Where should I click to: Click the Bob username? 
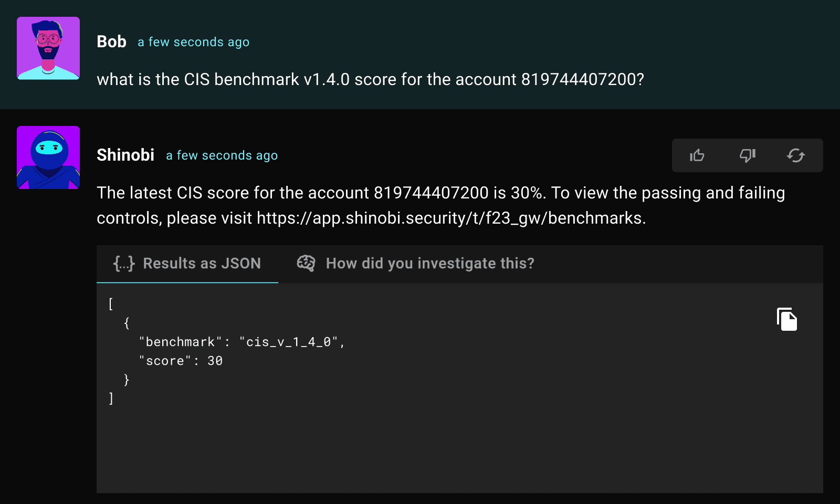click(111, 41)
